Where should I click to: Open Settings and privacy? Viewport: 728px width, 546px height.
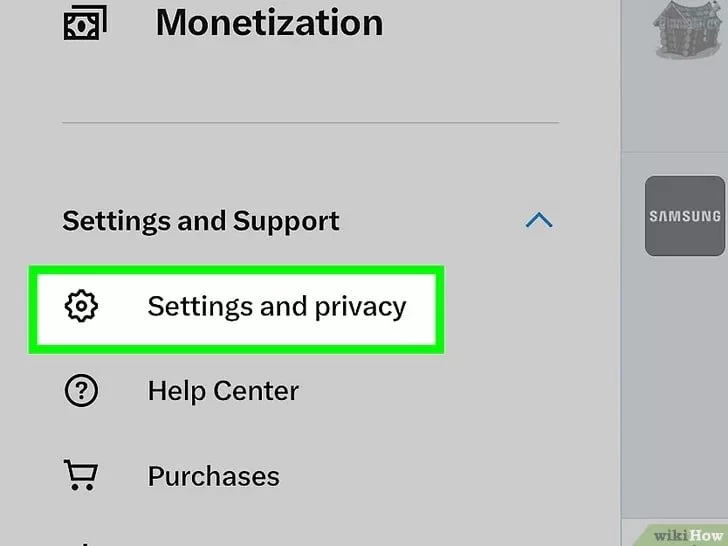(x=276, y=306)
